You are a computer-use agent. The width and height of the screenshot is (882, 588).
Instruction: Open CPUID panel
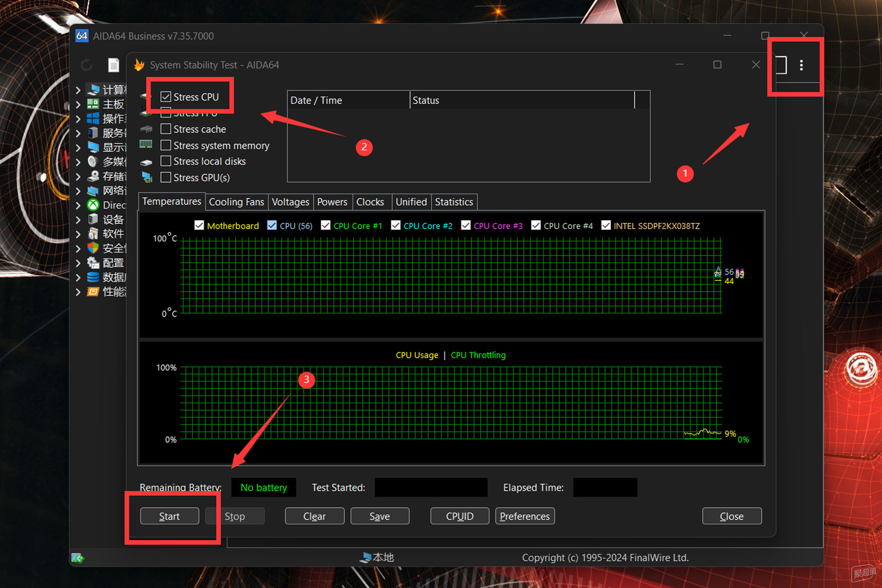(460, 516)
